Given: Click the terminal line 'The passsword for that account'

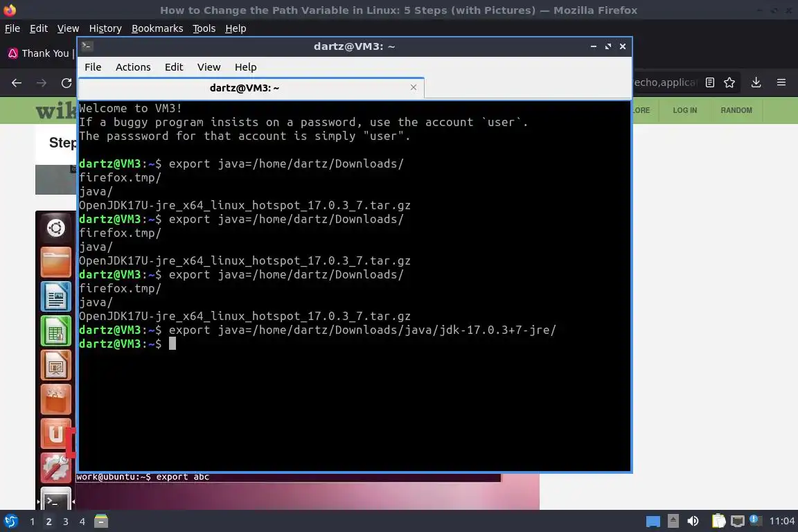Looking at the screenshot, I should pos(245,136).
